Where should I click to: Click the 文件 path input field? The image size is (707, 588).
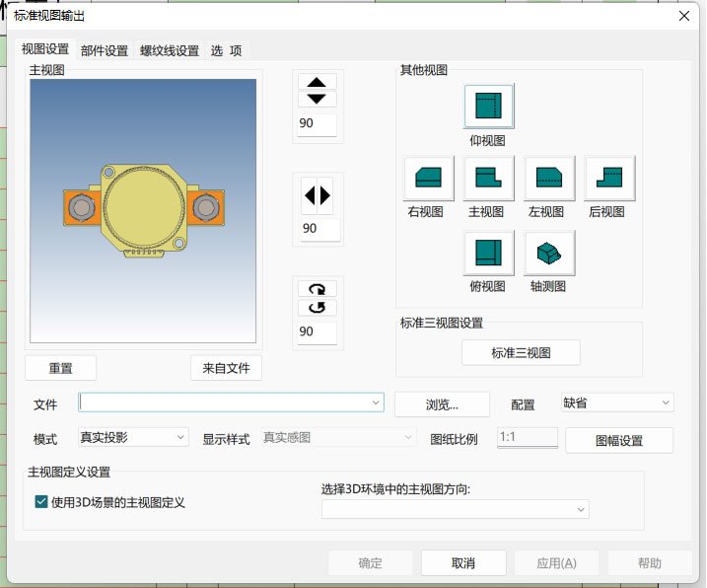(231, 403)
